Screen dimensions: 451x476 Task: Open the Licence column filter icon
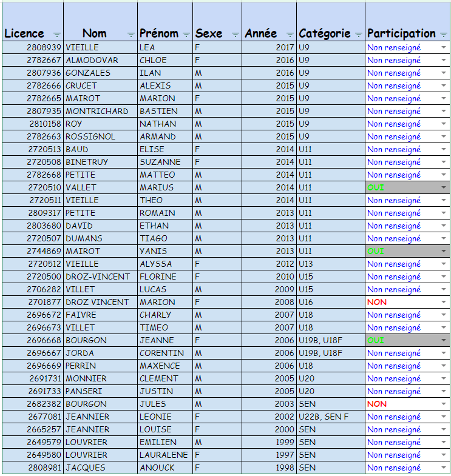(x=57, y=35)
